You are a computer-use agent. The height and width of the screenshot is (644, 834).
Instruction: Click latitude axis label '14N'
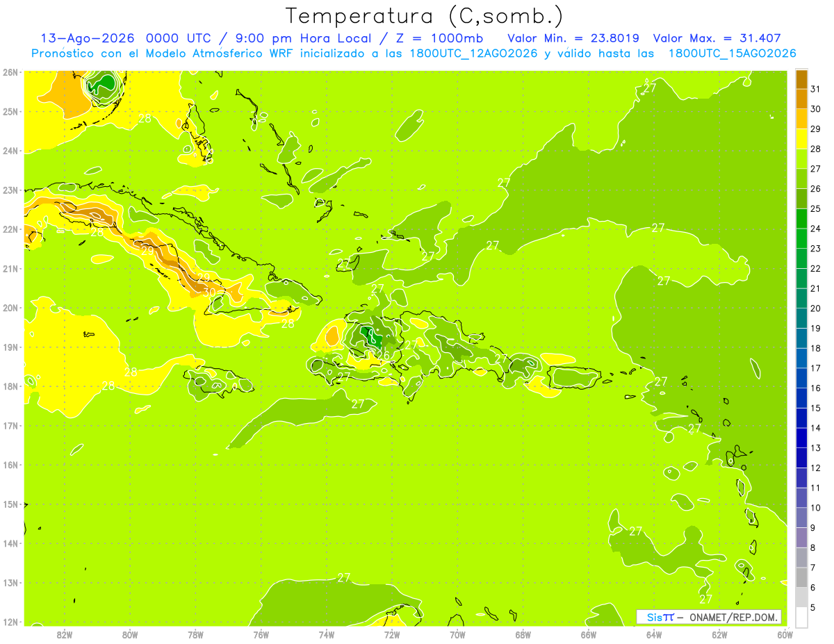10,543
